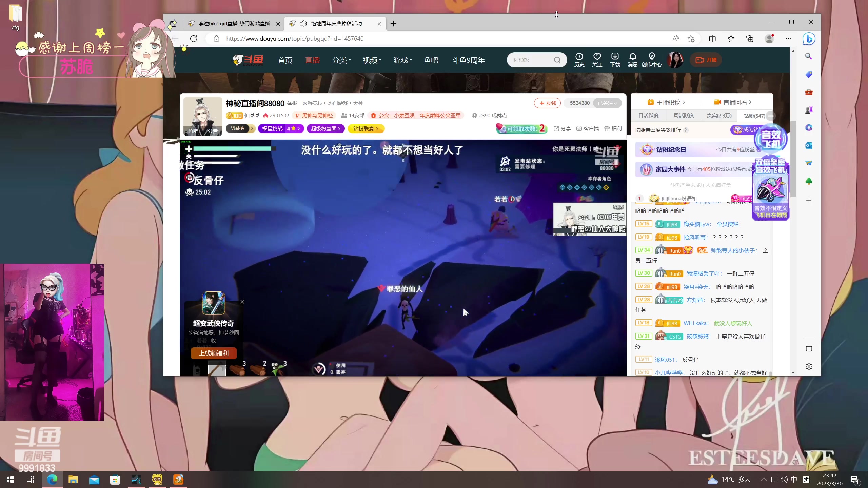The width and height of the screenshot is (868, 488).
Task: Toggle the 已关注 follow status button
Action: pyautogui.click(x=607, y=103)
